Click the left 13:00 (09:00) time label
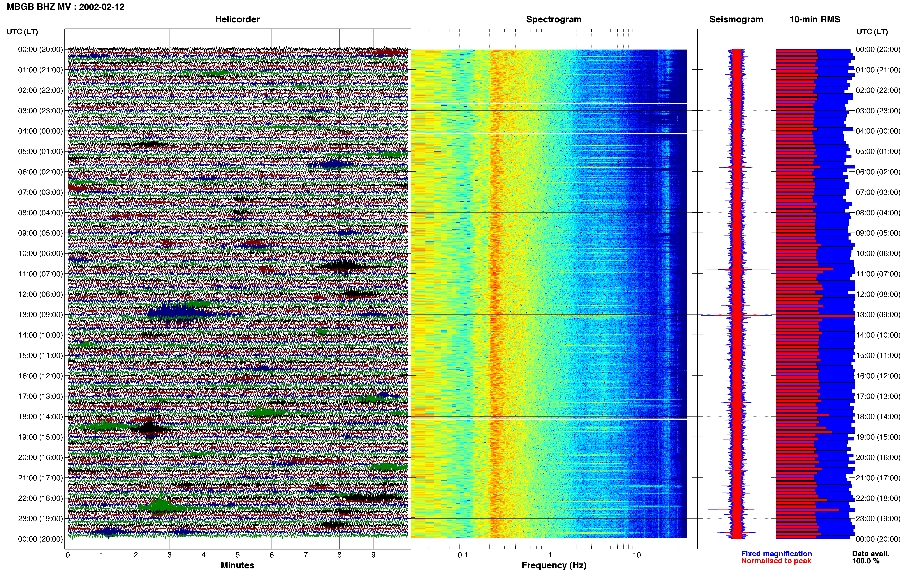Viewport: 924px width, 578px height. pyautogui.click(x=41, y=315)
